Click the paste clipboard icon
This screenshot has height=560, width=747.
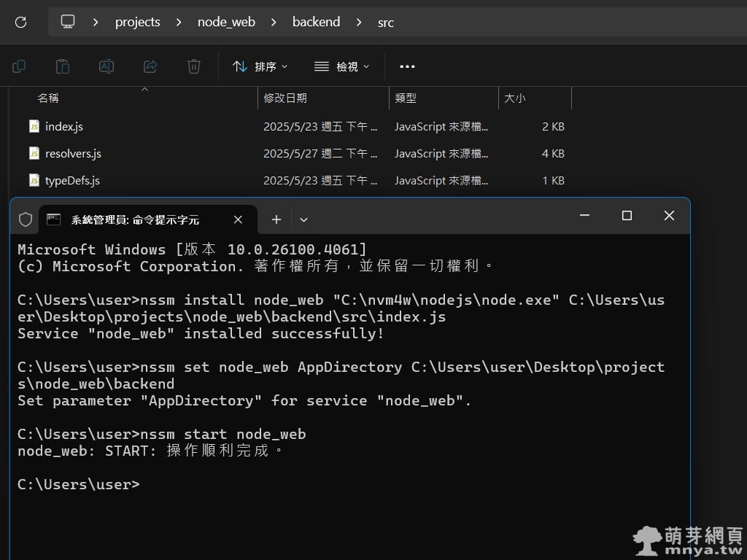pos(63,66)
